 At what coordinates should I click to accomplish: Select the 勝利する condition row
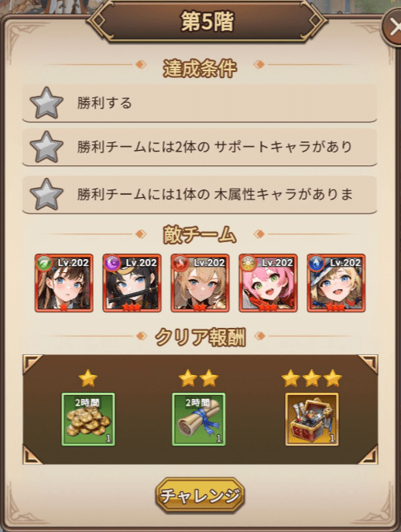coord(200,103)
